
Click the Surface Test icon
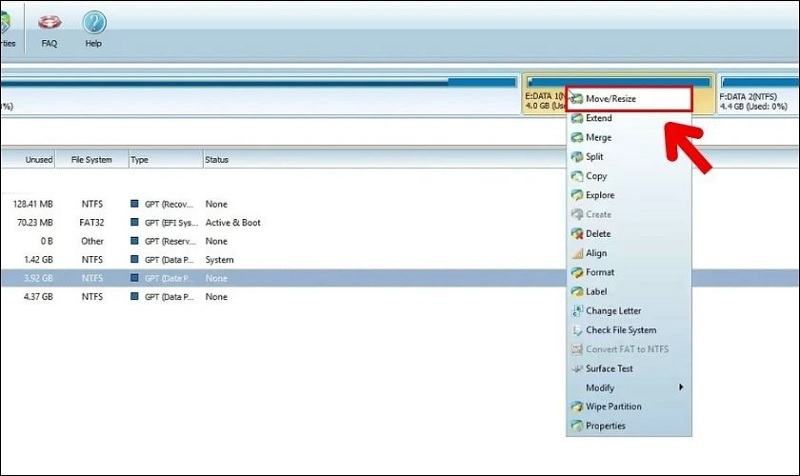[577, 369]
